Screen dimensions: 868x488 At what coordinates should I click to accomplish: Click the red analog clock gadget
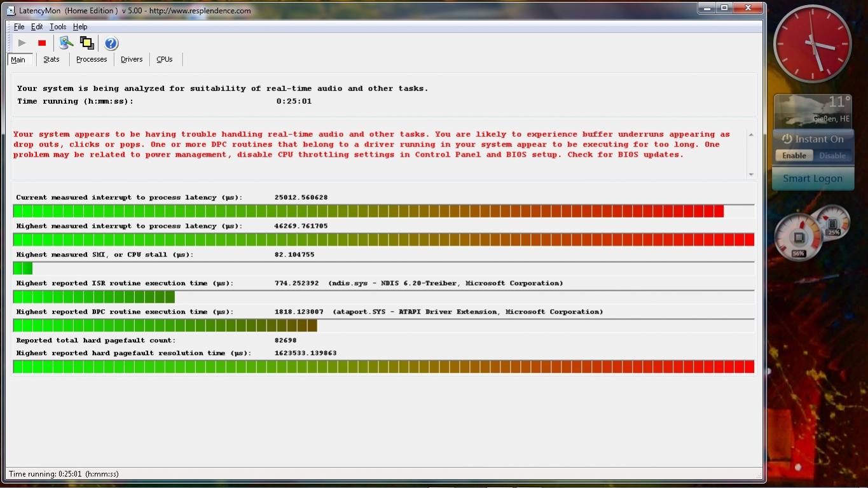pos(812,44)
